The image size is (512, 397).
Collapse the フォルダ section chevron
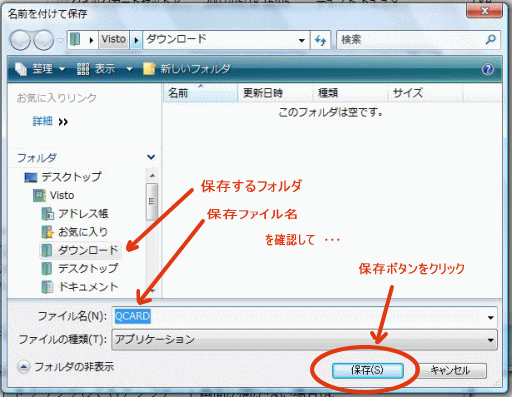click(151, 157)
